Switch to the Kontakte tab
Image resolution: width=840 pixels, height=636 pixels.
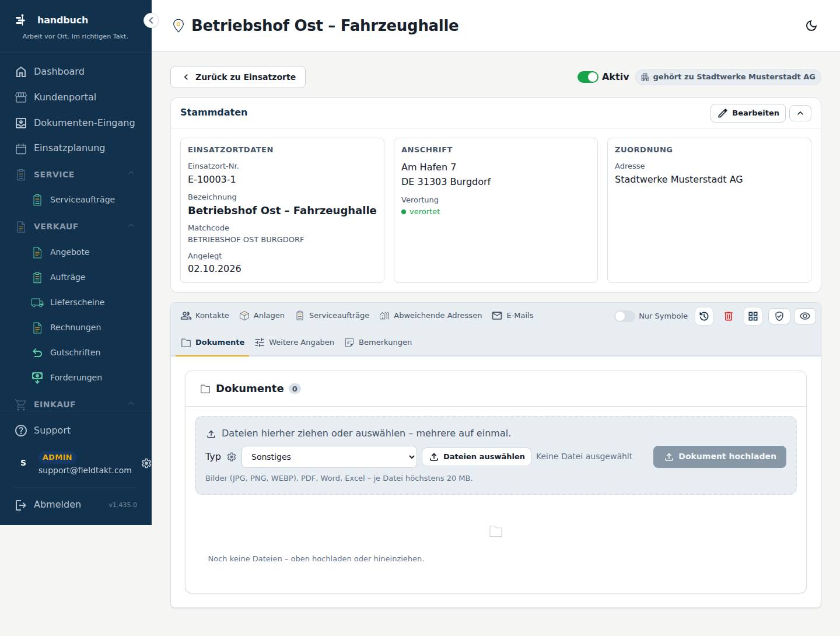(205, 316)
